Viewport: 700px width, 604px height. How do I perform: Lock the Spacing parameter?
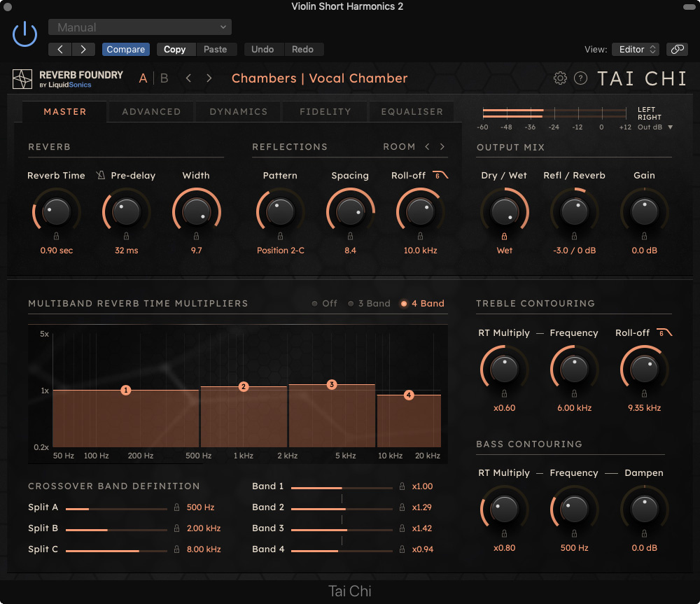(351, 236)
